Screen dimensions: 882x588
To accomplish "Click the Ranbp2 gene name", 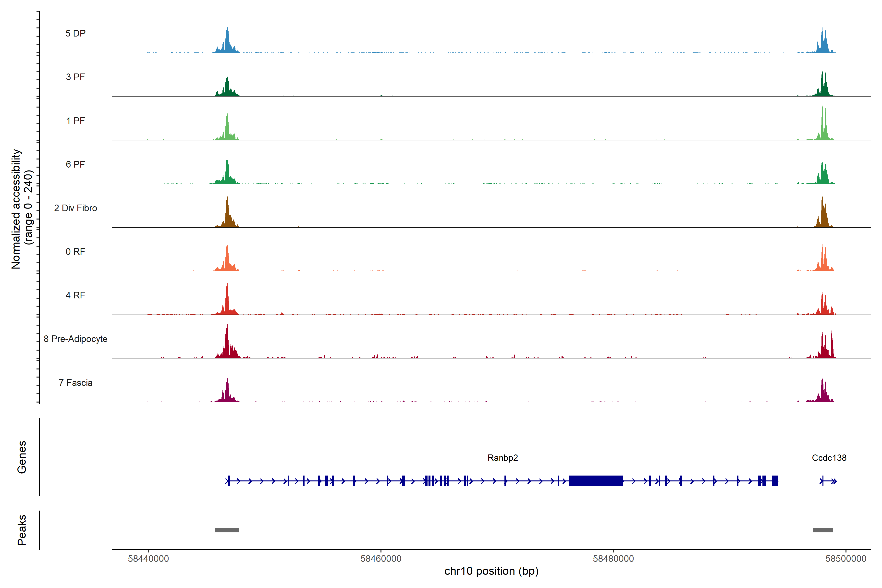I will coord(502,457).
